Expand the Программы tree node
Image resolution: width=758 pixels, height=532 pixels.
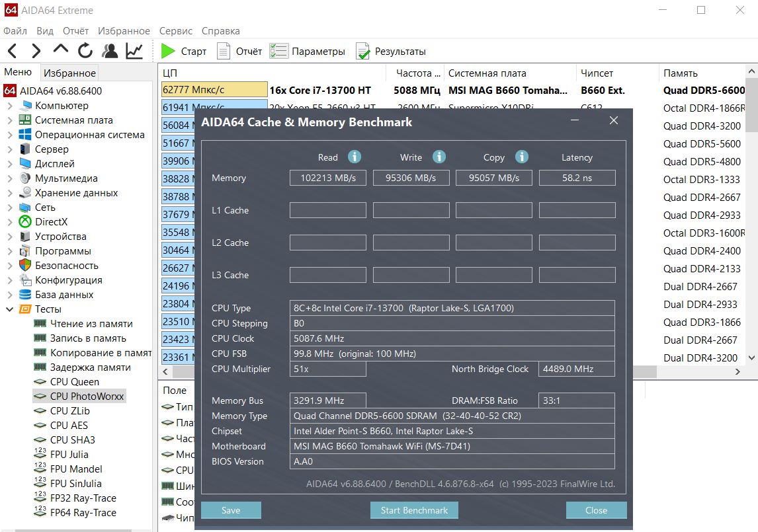10,250
